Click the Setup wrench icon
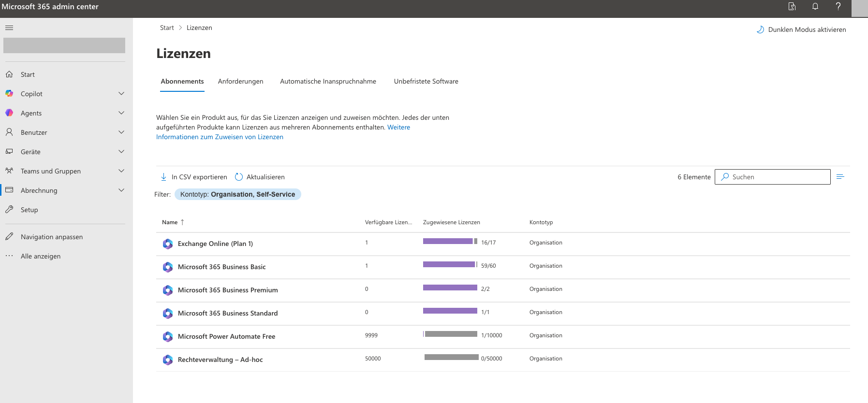 click(9, 210)
